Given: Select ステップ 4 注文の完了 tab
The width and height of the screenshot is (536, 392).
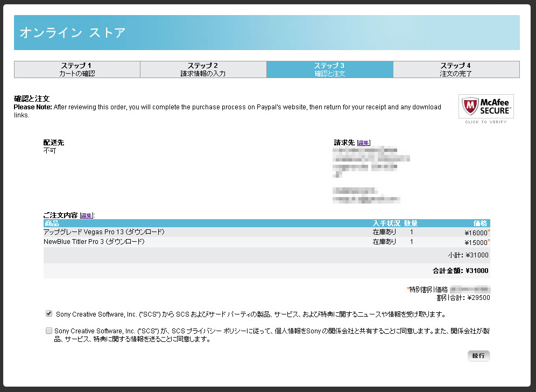Looking at the screenshot, I should click(x=456, y=69).
